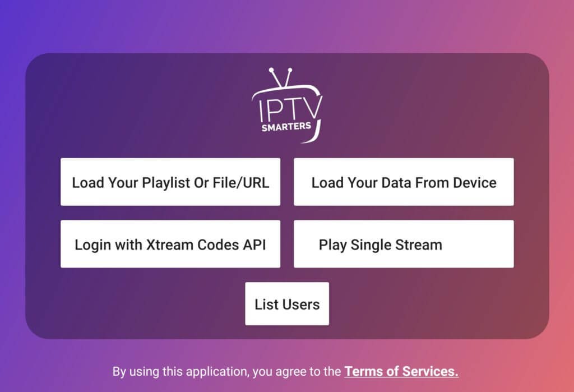
Task: Show saved users via List Users
Action: (x=287, y=304)
